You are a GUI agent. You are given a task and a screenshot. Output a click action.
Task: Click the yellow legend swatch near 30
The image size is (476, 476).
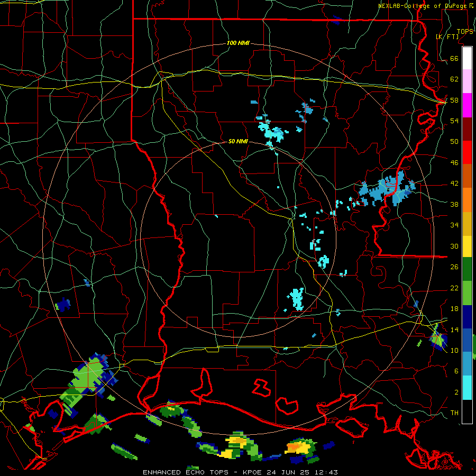pyautogui.click(x=467, y=246)
